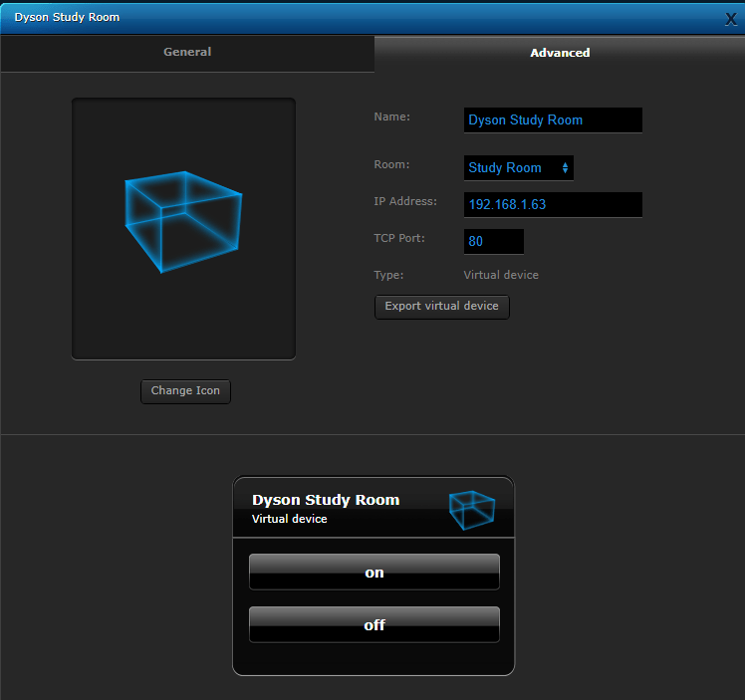Click Export virtual device button
The width and height of the screenshot is (745, 700).
442,307
